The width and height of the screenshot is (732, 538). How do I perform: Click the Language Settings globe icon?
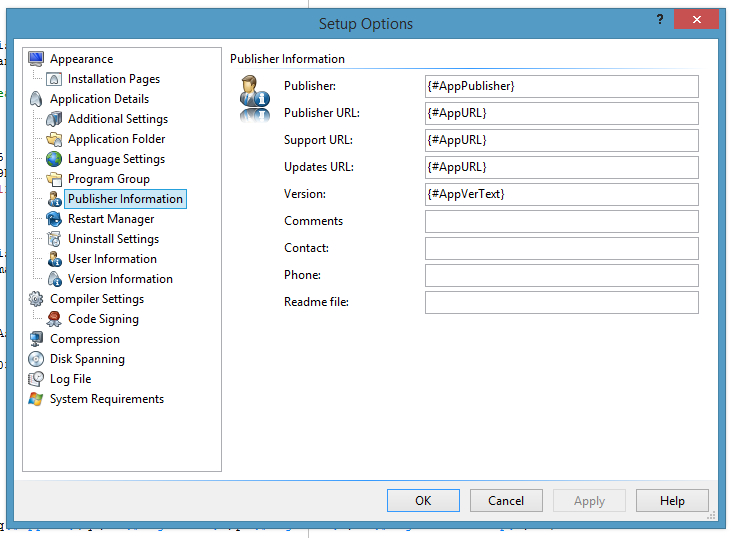[54, 159]
